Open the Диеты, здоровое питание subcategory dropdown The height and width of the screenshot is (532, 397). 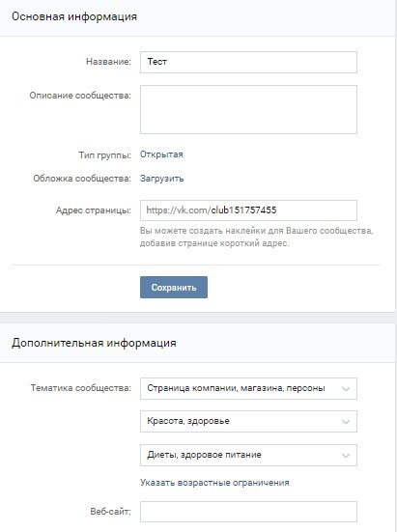pos(248,455)
